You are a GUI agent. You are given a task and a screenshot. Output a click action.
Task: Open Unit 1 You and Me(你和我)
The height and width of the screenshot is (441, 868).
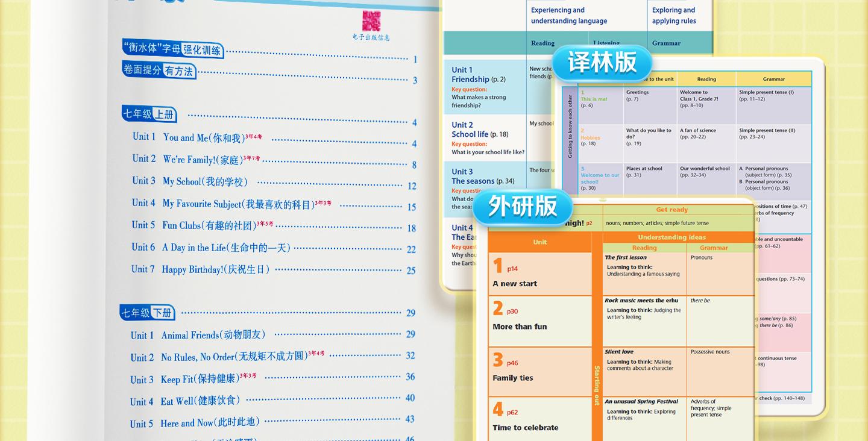coord(274,139)
